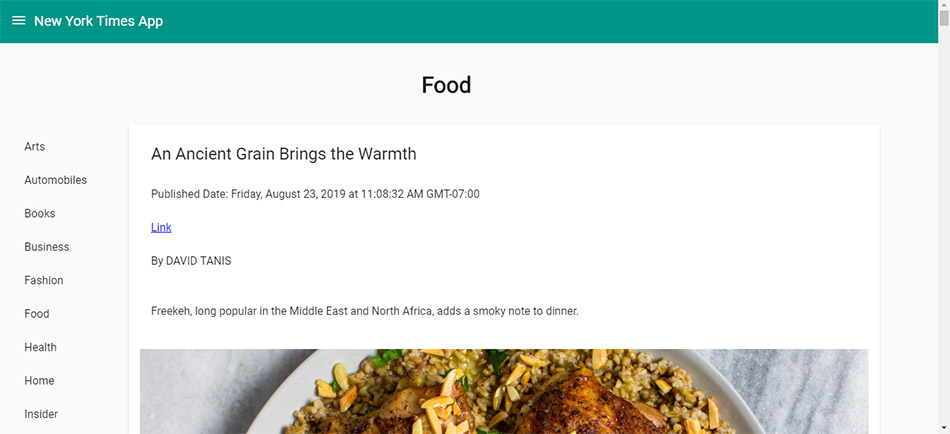Pick the Insider section

[x=41, y=414]
